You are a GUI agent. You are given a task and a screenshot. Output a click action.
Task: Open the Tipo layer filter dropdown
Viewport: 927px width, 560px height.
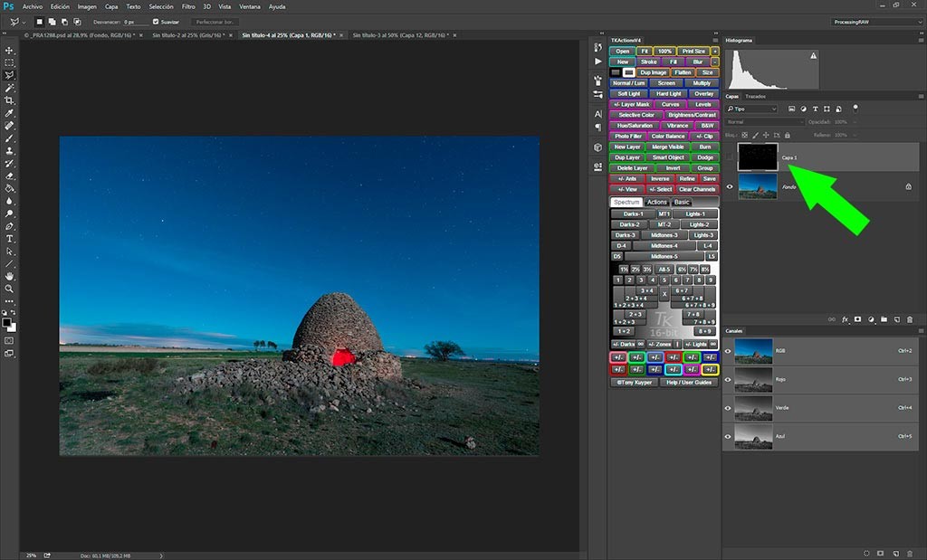pos(751,109)
